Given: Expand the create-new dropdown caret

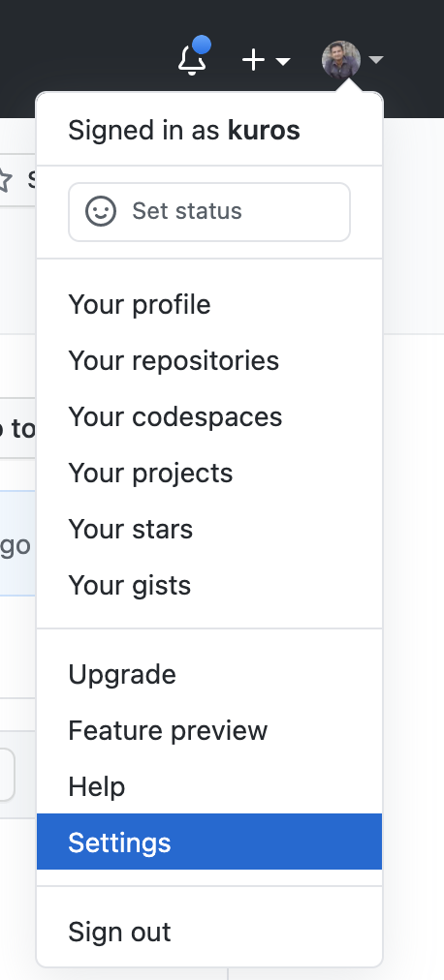Looking at the screenshot, I should pos(283,61).
